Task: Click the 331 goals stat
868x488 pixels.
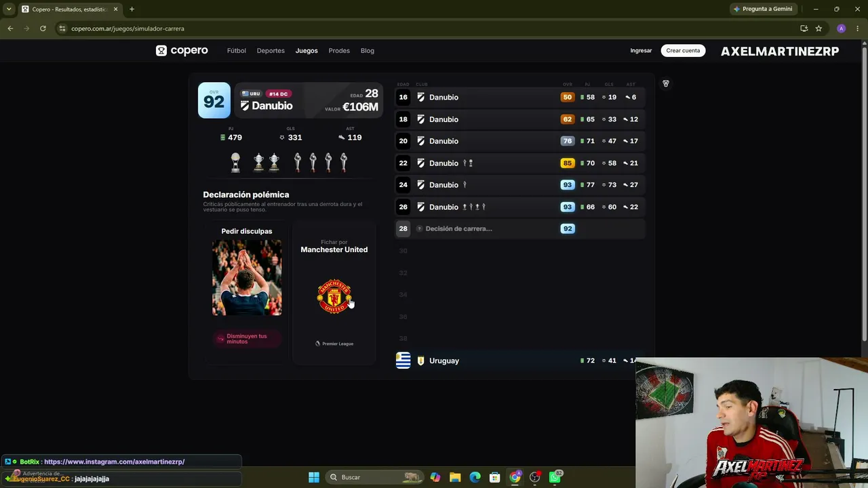Action: click(x=291, y=137)
